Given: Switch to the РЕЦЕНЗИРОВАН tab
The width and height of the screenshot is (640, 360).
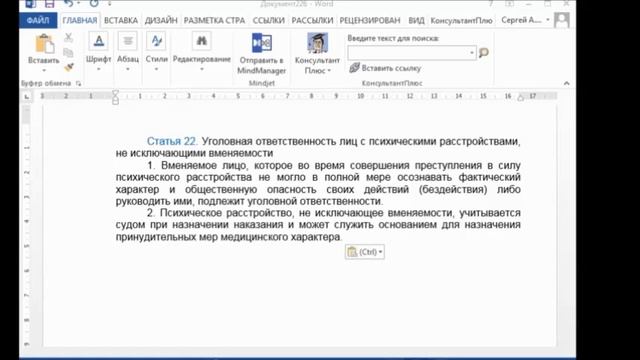Looking at the screenshot, I should (370, 20).
